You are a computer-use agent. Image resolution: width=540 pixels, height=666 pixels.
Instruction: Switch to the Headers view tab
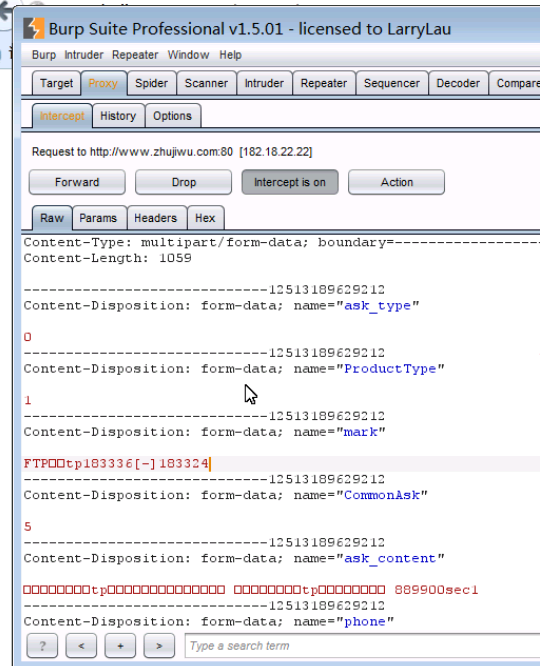pos(155,218)
